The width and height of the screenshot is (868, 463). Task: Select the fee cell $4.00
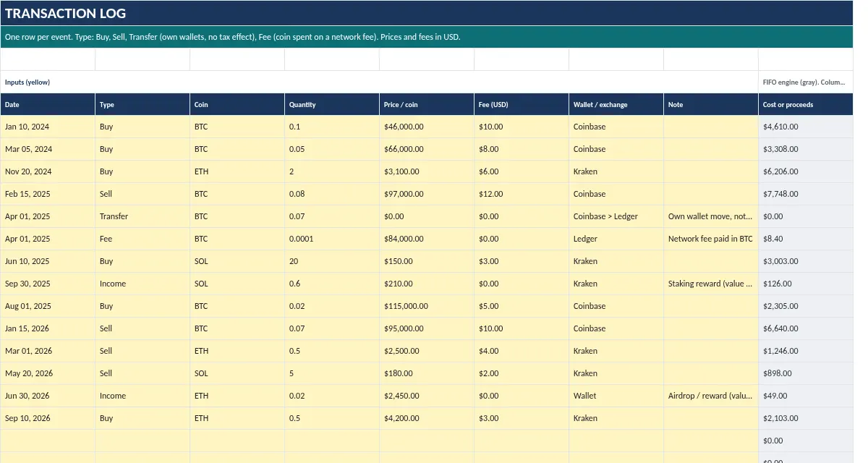(522, 351)
